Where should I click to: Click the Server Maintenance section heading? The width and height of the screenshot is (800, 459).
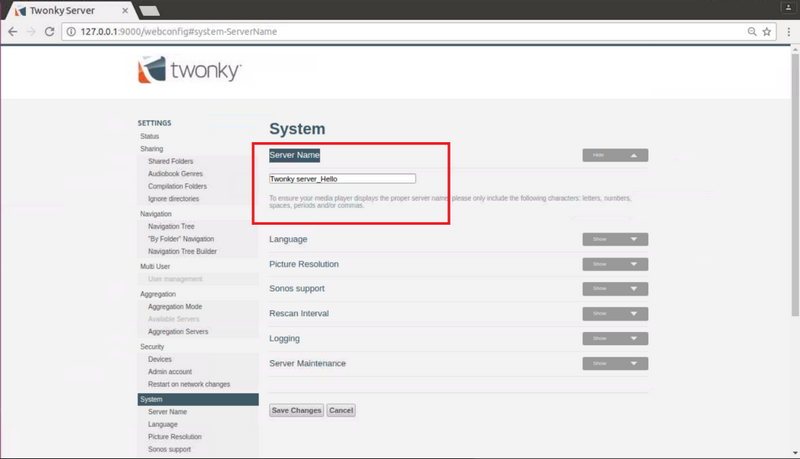(308, 364)
